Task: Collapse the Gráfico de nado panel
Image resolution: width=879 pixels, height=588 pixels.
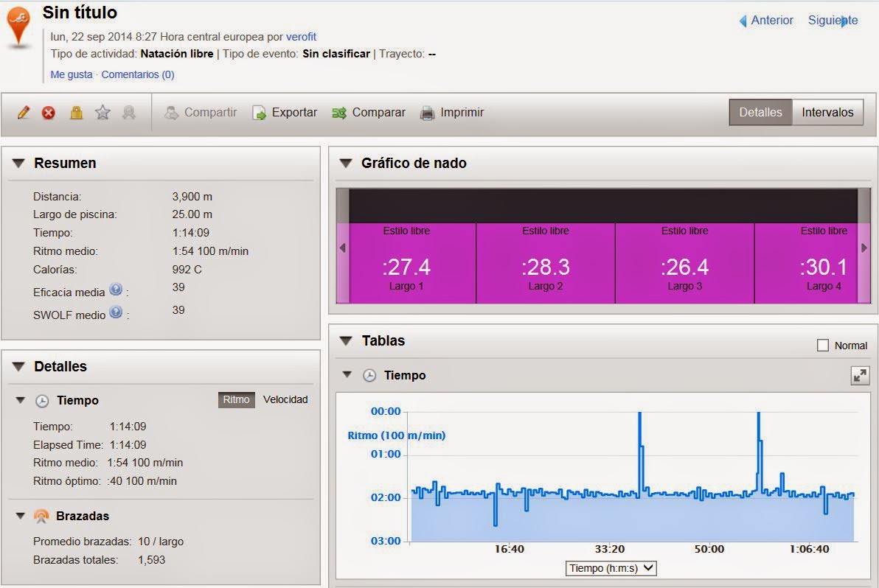Action: click(346, 164)
